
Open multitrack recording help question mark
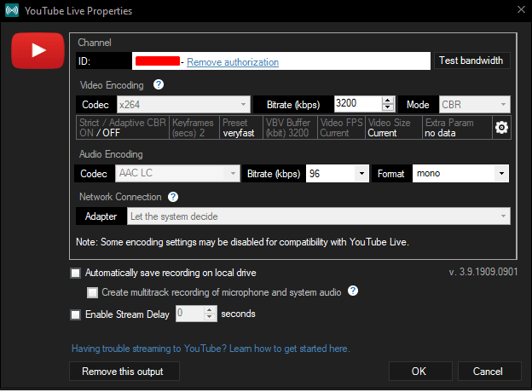pos(353,291)
